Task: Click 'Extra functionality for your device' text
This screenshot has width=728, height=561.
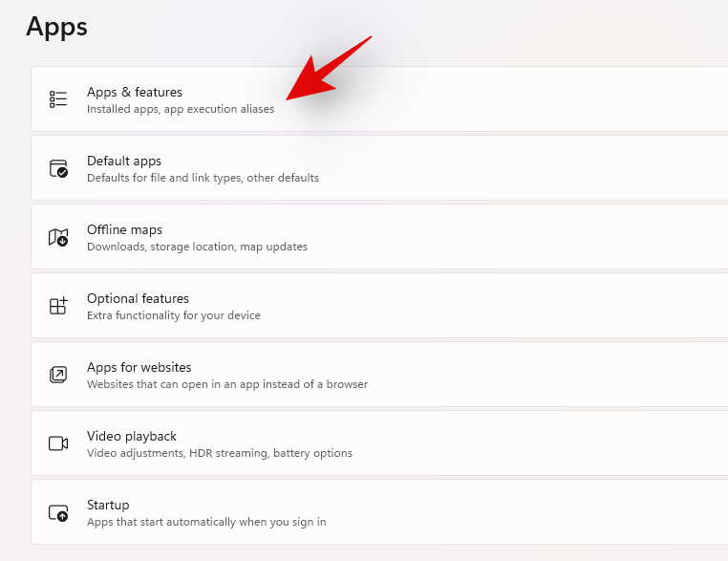Action: click(x=174, y=315)
